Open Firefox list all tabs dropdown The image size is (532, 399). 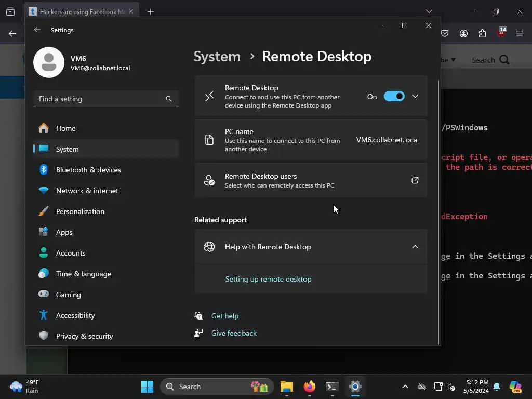click(429, 11)
